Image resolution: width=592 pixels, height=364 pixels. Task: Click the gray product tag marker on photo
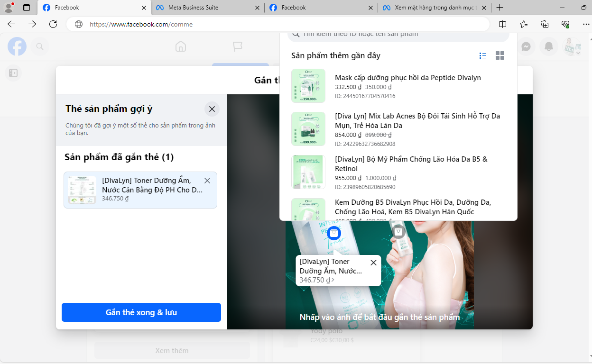pyautogui.click(x=398, y=231)
